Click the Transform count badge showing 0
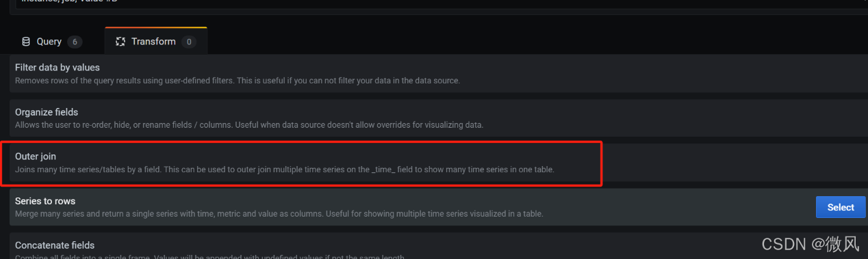Image resolution: width=868 pixels, height=259 pixels. tap(189, 42)
